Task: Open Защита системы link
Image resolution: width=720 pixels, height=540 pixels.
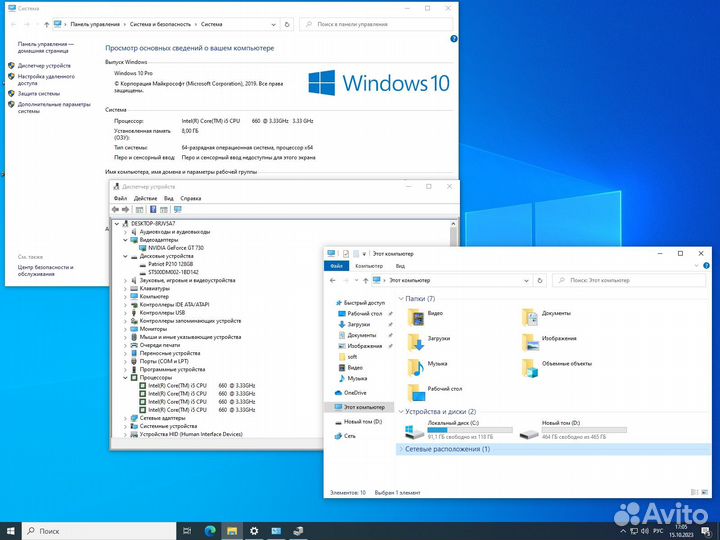Action: 39,93
